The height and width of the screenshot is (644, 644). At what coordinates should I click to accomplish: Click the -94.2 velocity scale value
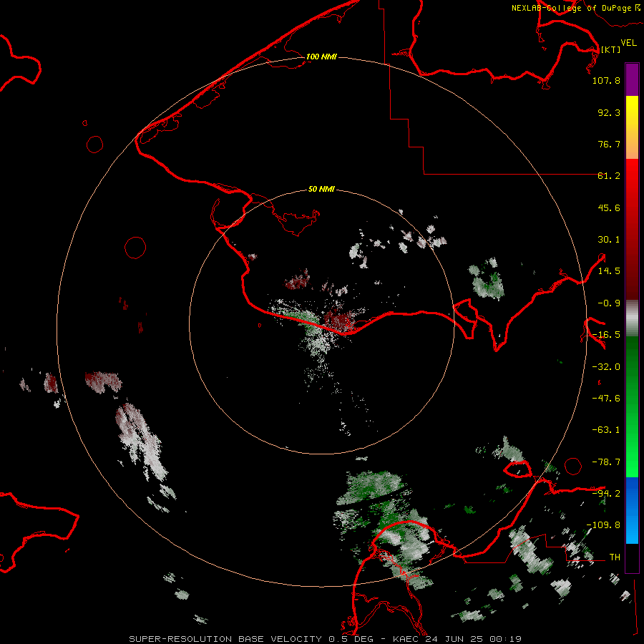point(606,494)
